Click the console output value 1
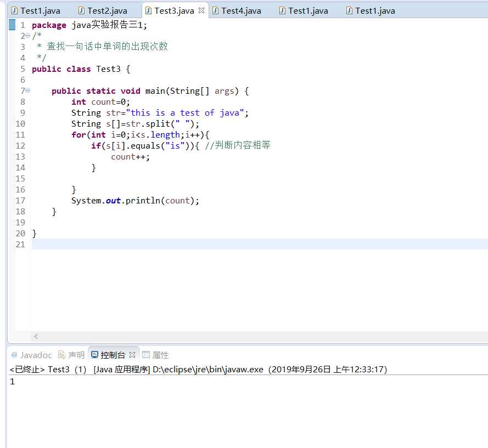Viewport: 488px width, 448px height. pos(12,381)
